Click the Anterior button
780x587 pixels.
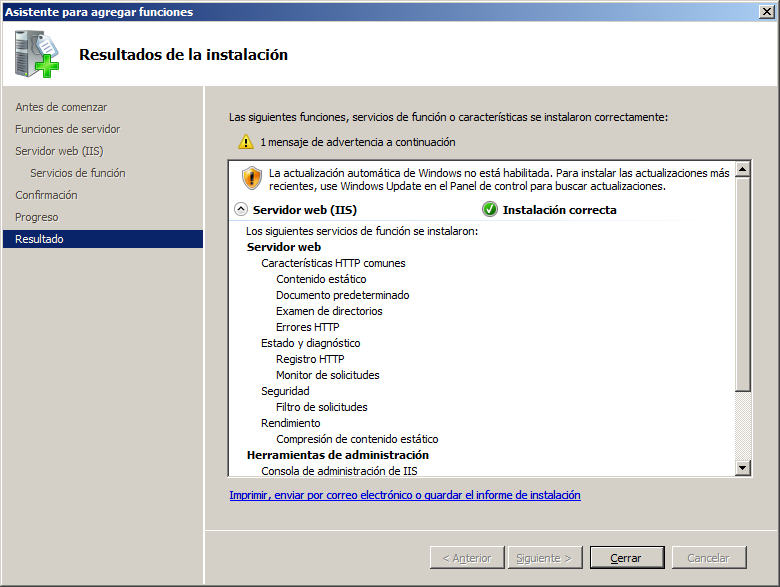[x=467, y=558]
